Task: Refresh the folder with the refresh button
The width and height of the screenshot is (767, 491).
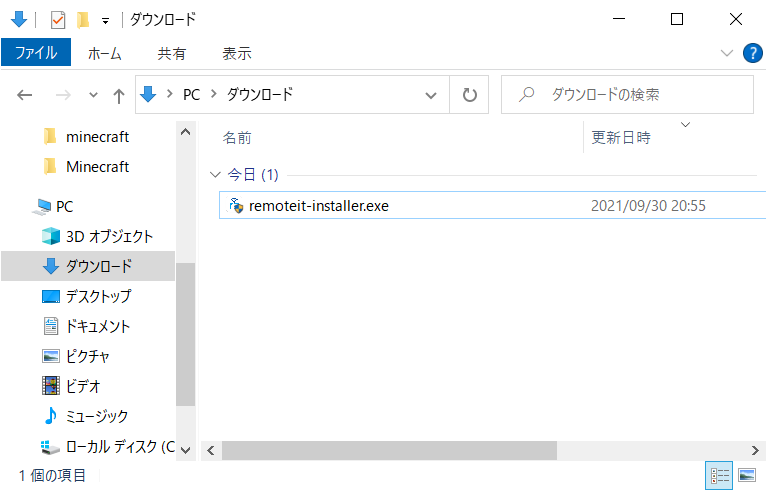Action: pyautogui.click(x=470, y=94)
